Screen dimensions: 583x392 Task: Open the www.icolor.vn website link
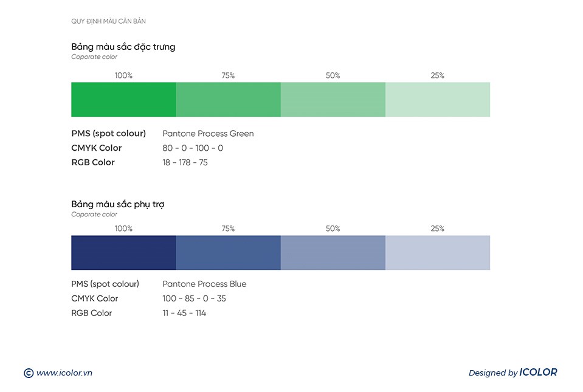tap(64, 373)
